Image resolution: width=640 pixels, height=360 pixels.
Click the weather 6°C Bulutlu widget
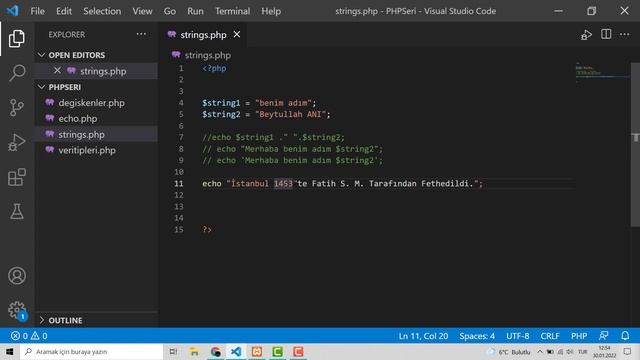coord(509,351)
